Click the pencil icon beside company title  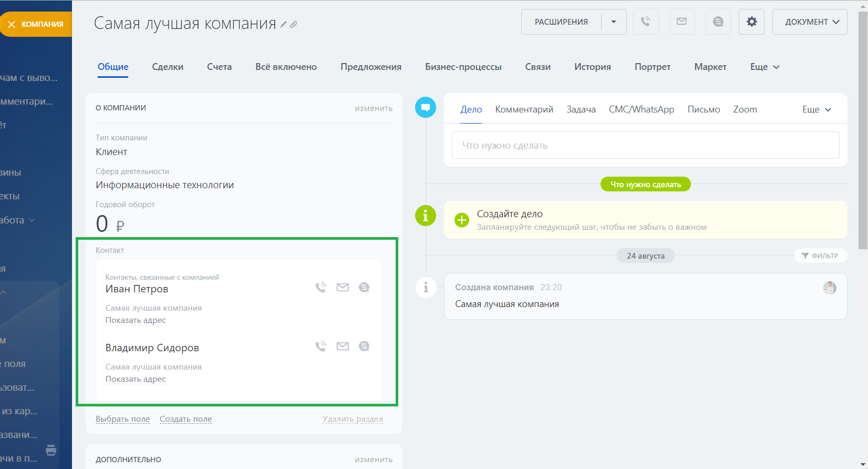[x=283, y=24]
